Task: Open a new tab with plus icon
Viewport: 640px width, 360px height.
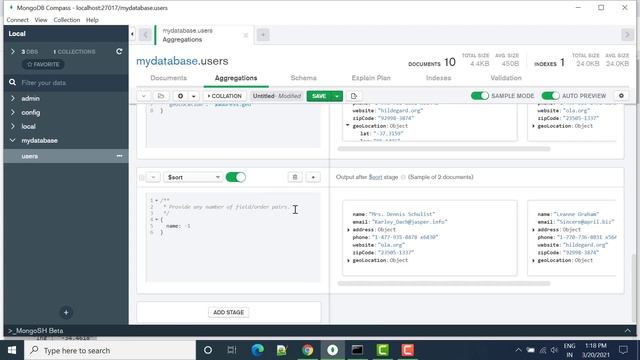Action: click(x=263, y=35)
